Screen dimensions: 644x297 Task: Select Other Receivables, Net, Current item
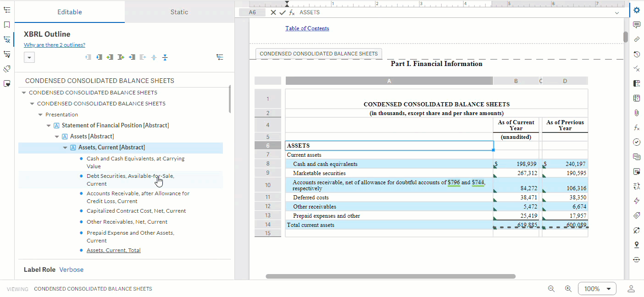pyautogui.click(x=127, y=222)
